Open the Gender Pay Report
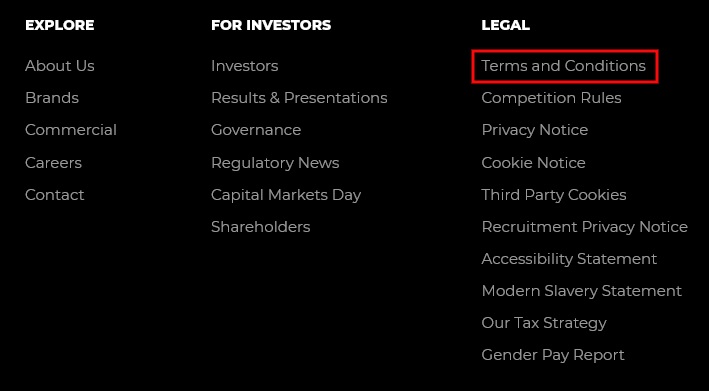 pyautogui.click(x=553, y=355)
